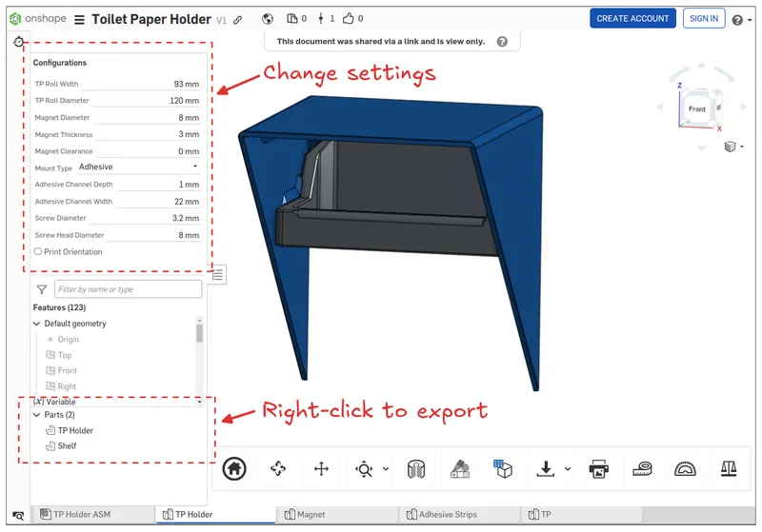Viewport: 762px width, 532px height.
Task: Click the Home view icon in toolbar
Action: [233, 468]
